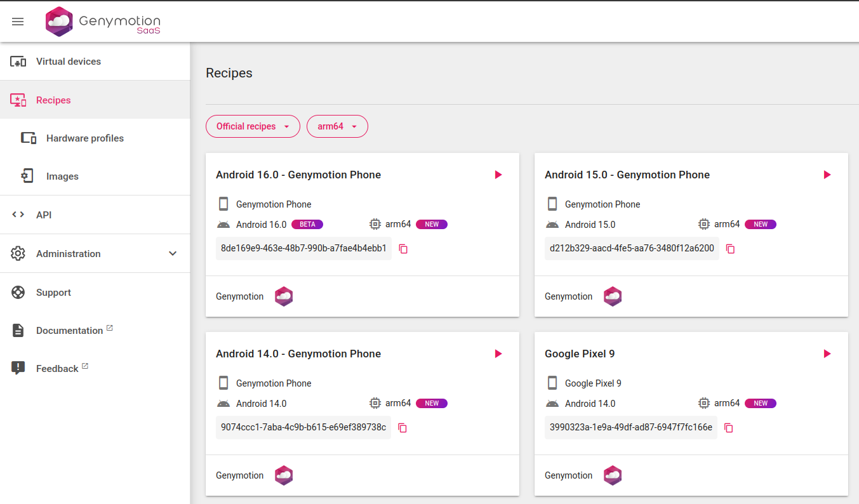859x504 pixels.
Task: Start the Android 16.0 Genymotion Phone recipe
Action: 498,175
